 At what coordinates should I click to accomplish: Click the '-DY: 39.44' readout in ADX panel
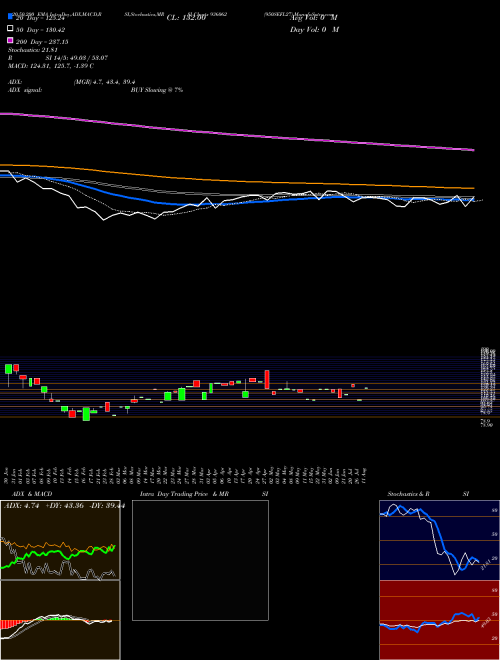[x=107, y=506]
